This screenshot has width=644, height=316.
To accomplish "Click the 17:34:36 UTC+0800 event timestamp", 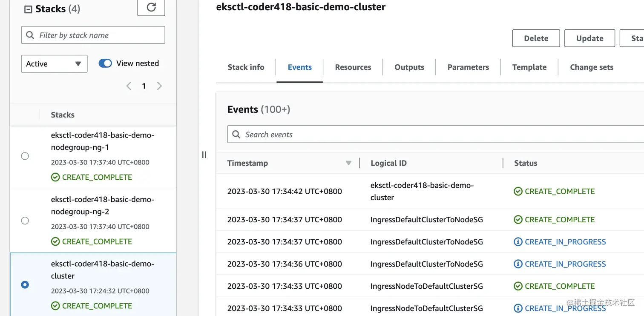I will coord(285,264).
